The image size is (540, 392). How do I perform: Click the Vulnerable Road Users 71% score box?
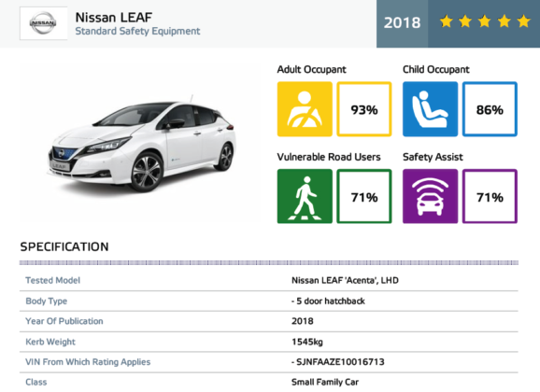click(364, 196)
